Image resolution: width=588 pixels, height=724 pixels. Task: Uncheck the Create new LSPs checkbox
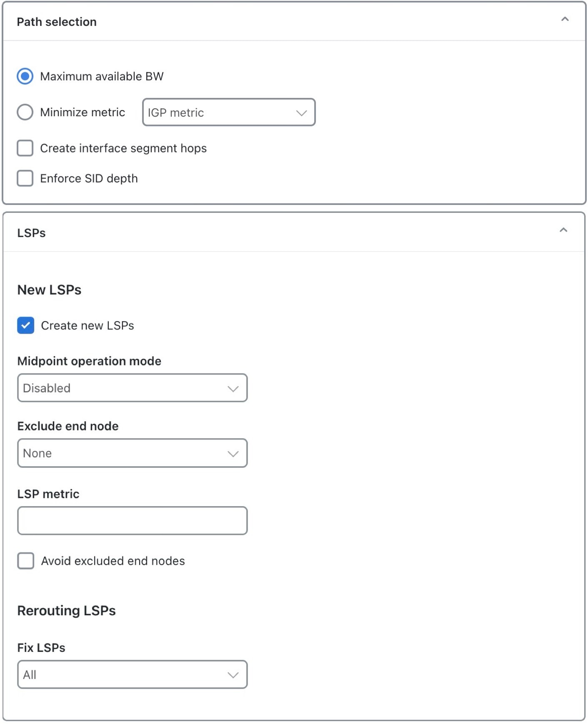pos(26,325)
